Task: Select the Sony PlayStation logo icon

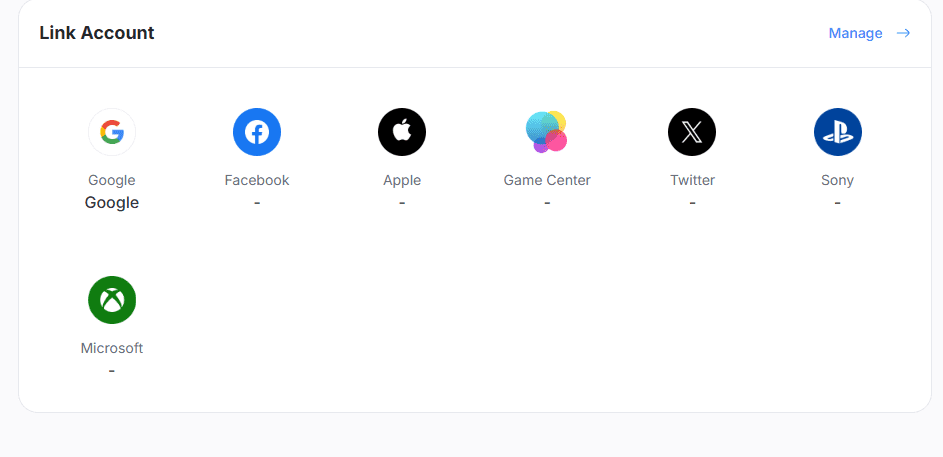Action: (x=837, y=132)
